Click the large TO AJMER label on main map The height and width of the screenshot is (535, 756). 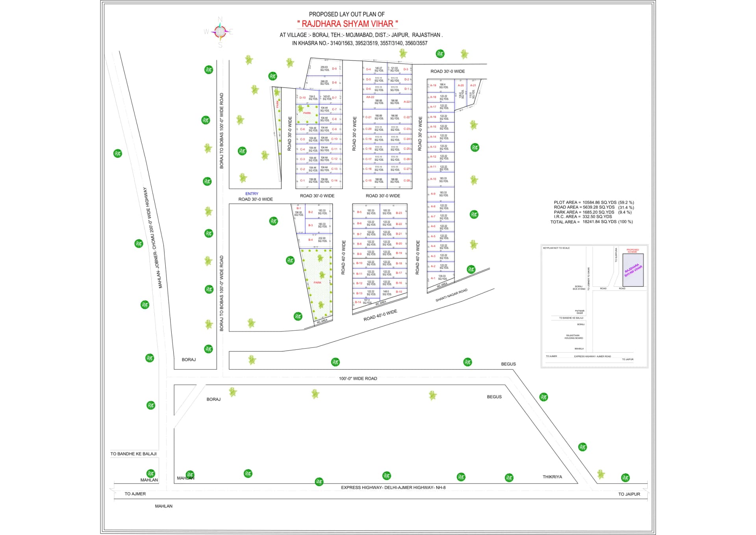click(x=135, y=494)
